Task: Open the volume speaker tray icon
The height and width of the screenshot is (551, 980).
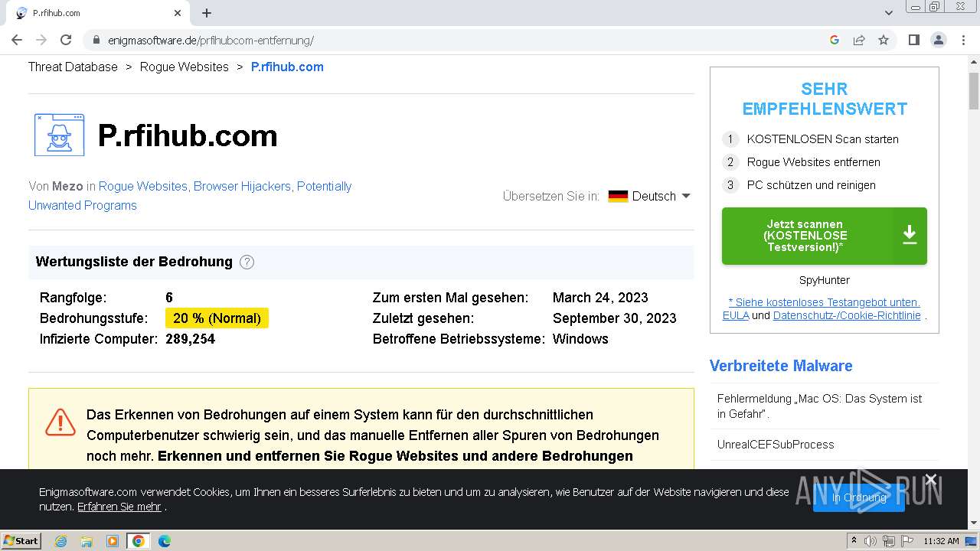Action: tap(871, 541)
